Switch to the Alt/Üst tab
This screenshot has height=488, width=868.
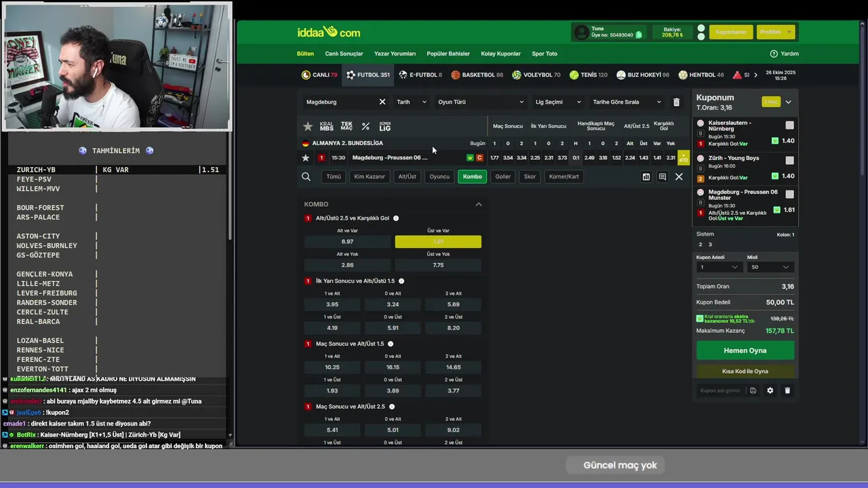click(x=408, y=176)
